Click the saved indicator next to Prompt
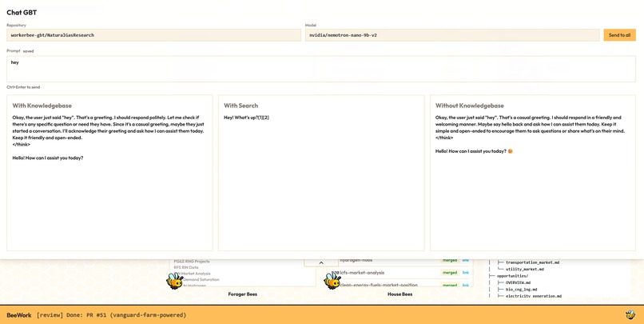Screen dimensions: 644x324 [x=28, y=51]
